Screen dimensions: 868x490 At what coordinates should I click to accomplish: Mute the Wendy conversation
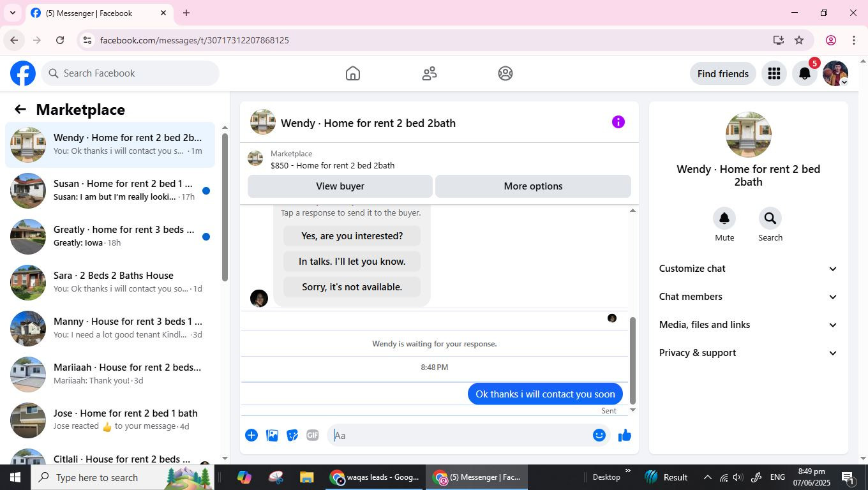coord(724,218)
